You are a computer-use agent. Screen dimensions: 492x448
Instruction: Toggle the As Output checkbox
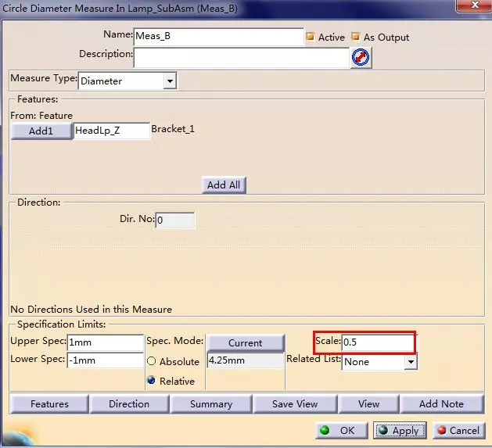click(356, 37)
